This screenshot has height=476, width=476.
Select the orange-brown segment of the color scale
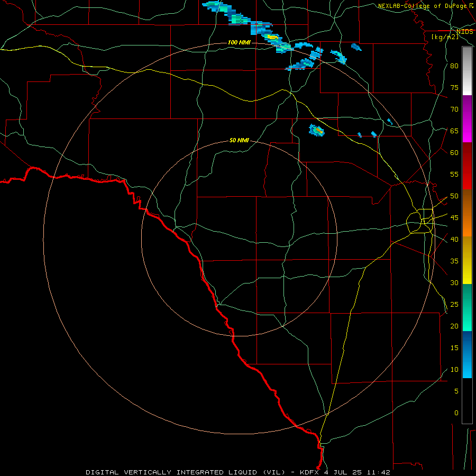pos(467,213)
